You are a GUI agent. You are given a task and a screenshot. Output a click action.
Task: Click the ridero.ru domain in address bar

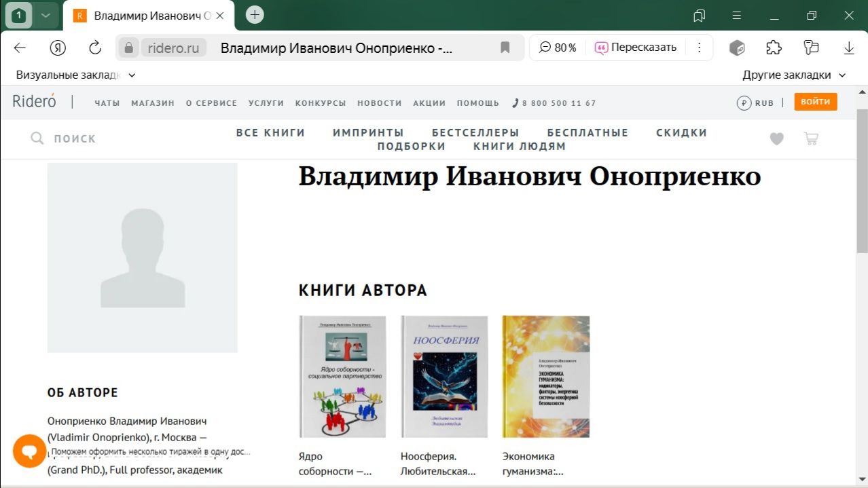point(174,48)
